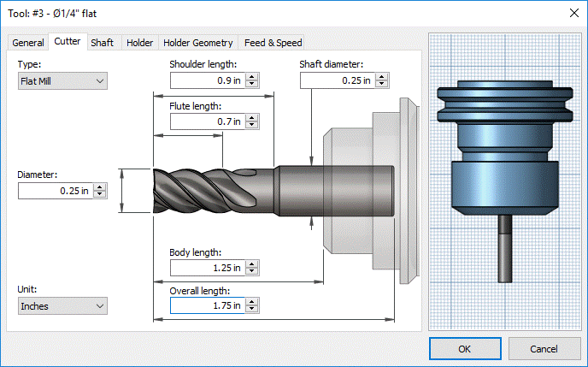Increase Overall length with up arrow
This screenshot has height=367, width=588.
coord(252,302)
